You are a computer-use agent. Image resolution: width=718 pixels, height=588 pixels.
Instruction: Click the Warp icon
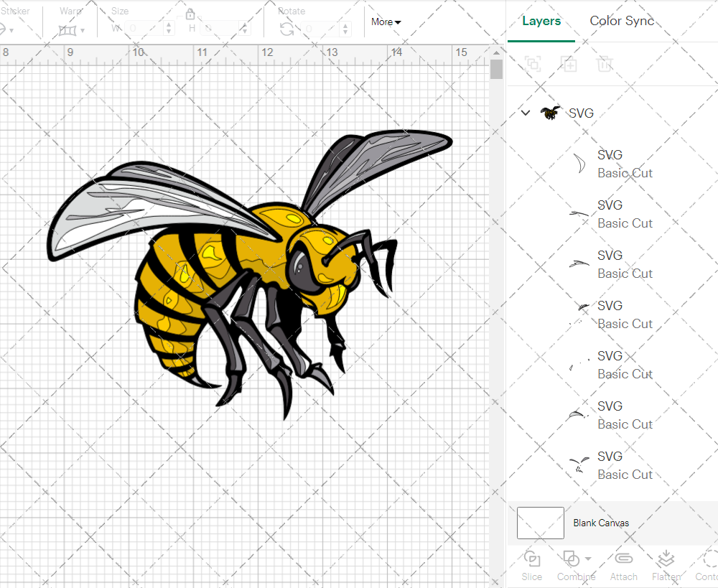(x=67, y=31)
